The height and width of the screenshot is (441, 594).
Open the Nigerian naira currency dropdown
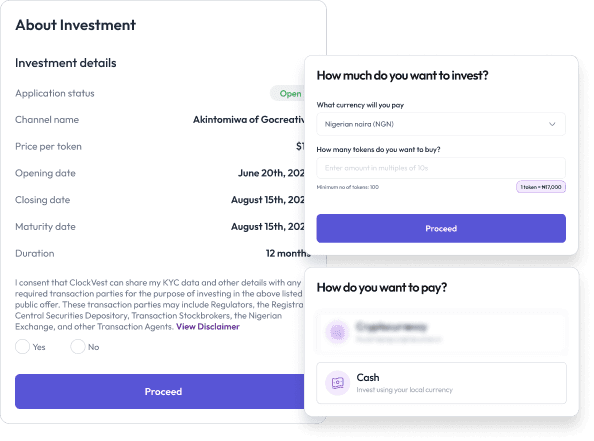441,124
